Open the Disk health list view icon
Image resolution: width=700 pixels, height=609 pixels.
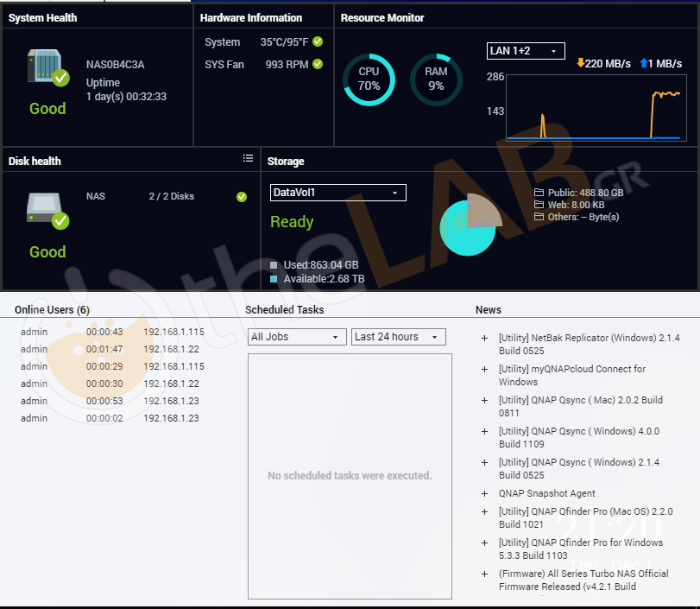pos(248,158)
